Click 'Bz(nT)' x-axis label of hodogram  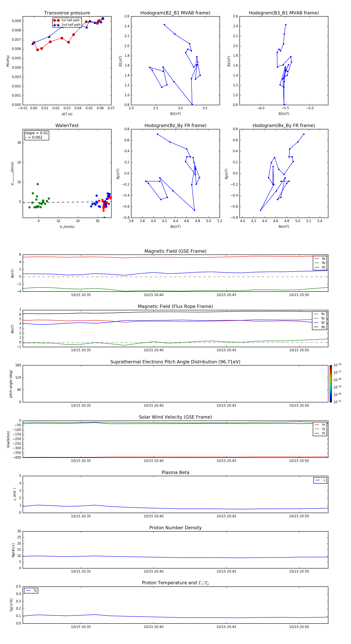pyautogui.click(x=175, y=227)
